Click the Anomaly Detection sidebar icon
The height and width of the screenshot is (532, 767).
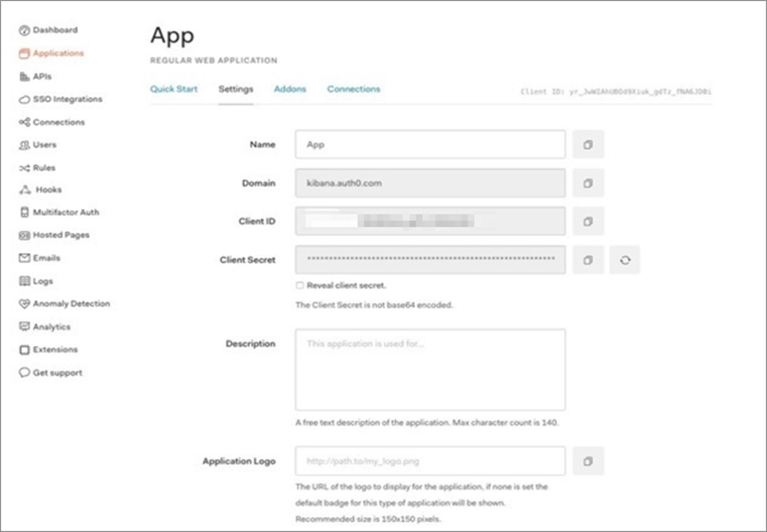pos(24,303)
